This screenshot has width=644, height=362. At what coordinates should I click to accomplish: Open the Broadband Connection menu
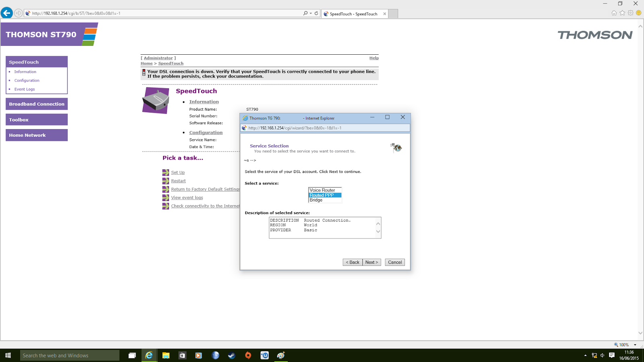coord(37,104)
